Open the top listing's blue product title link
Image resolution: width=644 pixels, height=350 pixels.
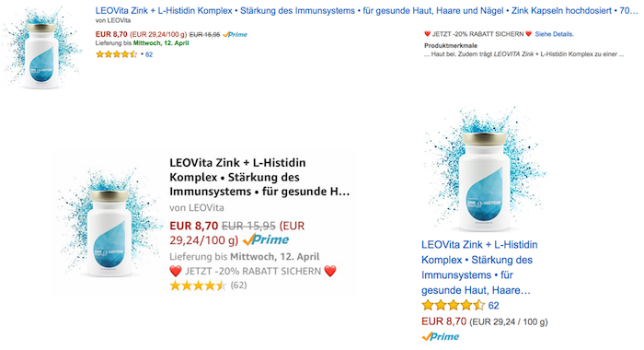(x=367, y=11)
